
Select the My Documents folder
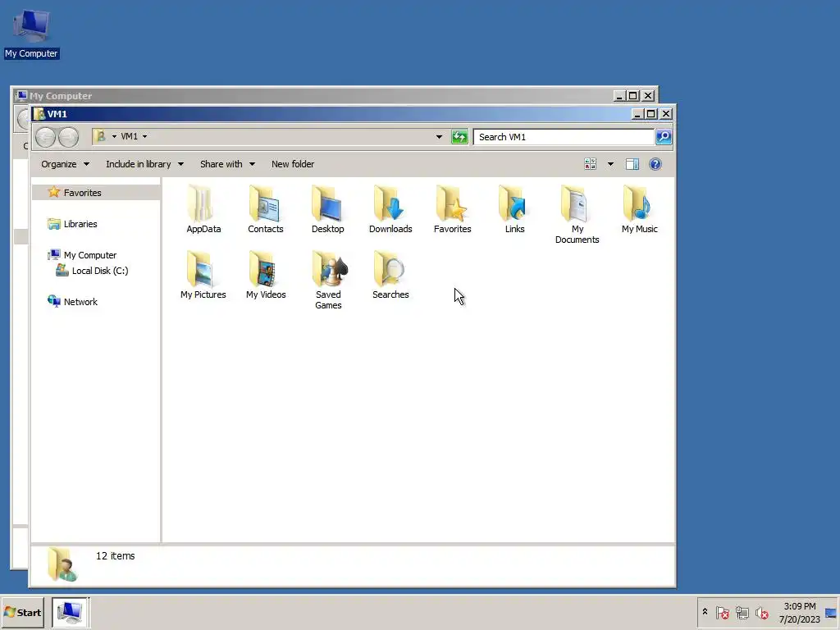pyautogui.click(x=577, y=215)
